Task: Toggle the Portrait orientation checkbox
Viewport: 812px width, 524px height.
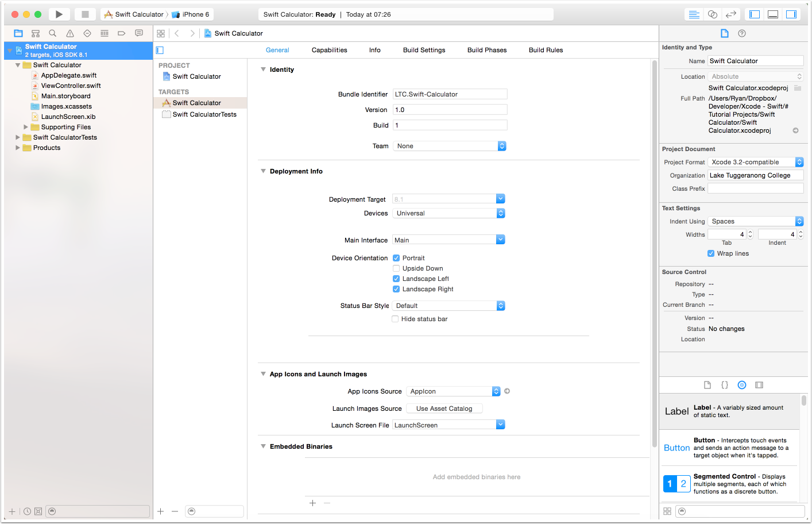Action: (x=396, y=258)
